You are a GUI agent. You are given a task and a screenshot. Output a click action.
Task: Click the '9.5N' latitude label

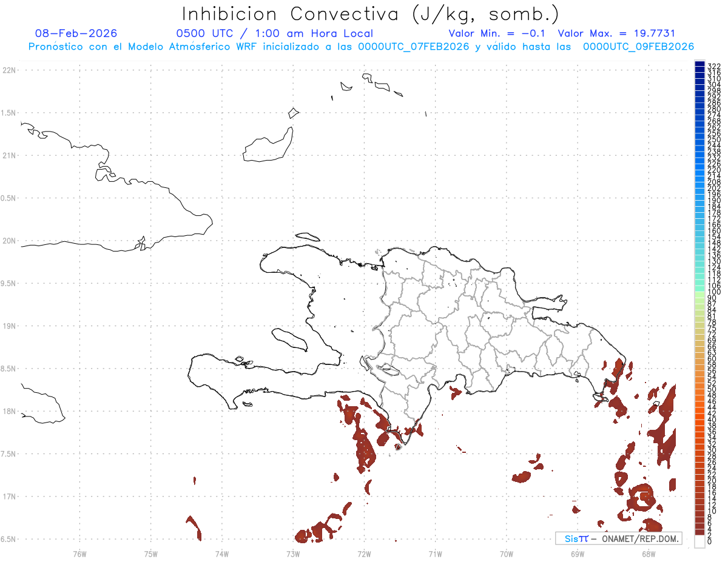pos(8,284)
